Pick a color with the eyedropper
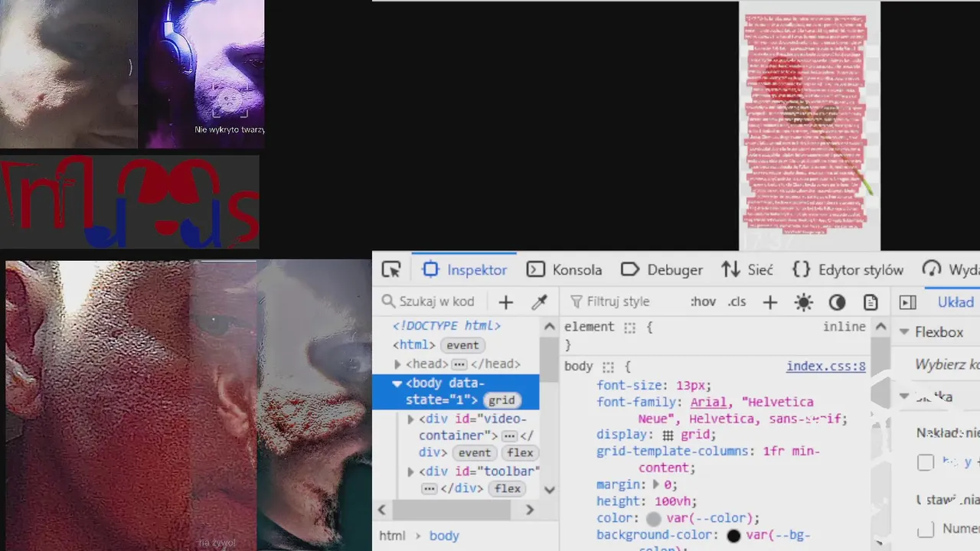This screenshot has height=551, width=980. coord(539,302)
